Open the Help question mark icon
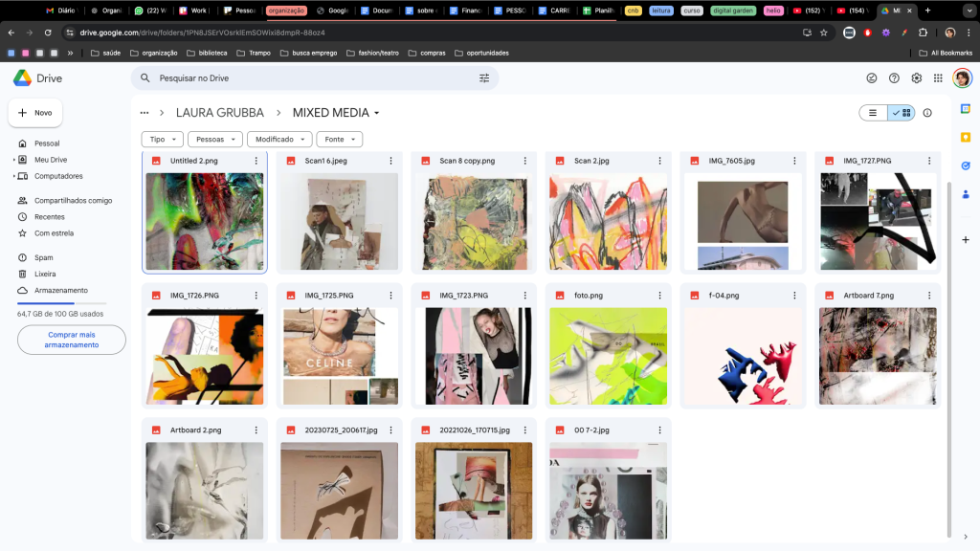 pyautogui.click(x=894, y=78)
